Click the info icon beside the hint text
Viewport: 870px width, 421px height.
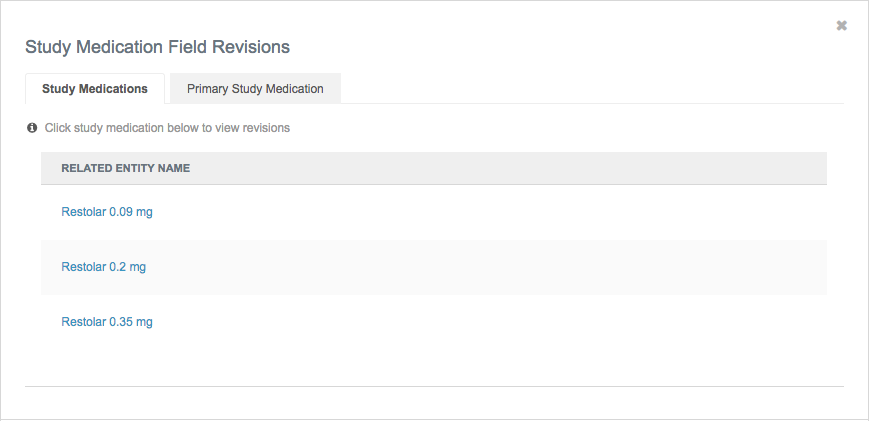(x=32, y=128)
